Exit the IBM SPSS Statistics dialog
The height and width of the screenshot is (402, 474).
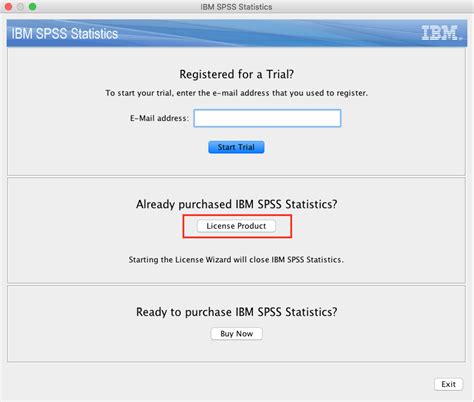click(449, 384)
